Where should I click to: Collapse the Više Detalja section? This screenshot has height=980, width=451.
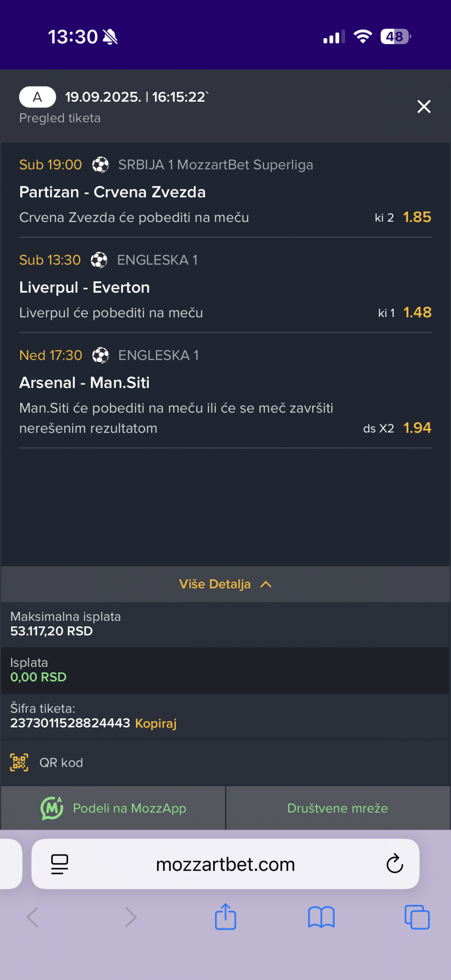(x=225, y=584)
